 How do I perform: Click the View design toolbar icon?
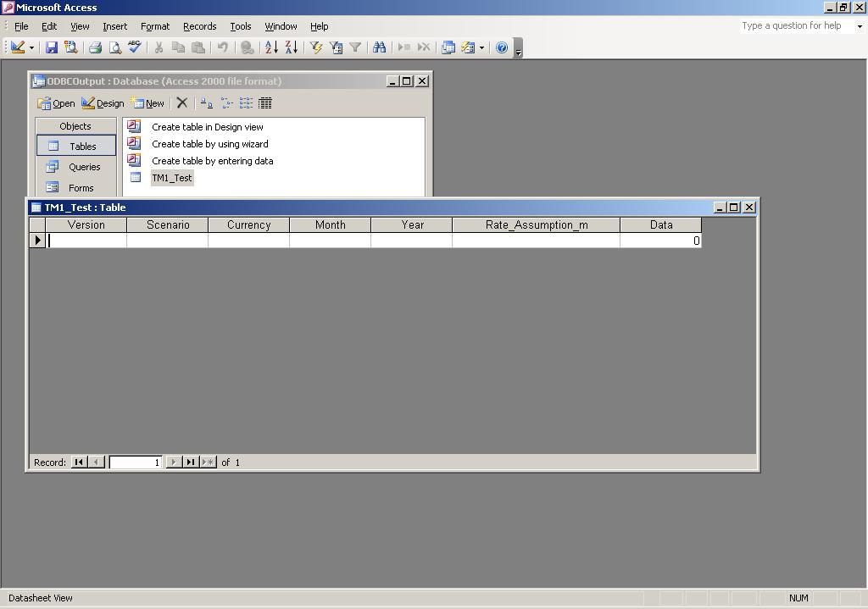(x=17, y=47)
